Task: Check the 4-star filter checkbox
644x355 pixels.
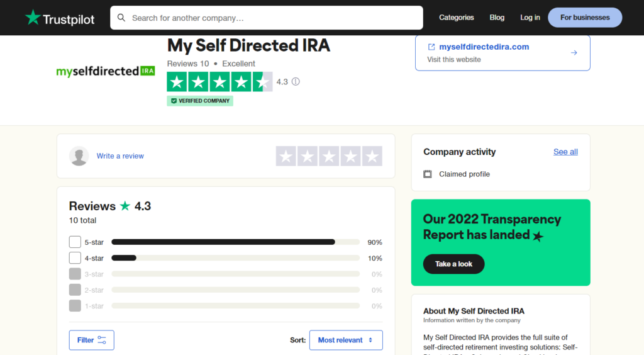Action: [x=75, y=258]
